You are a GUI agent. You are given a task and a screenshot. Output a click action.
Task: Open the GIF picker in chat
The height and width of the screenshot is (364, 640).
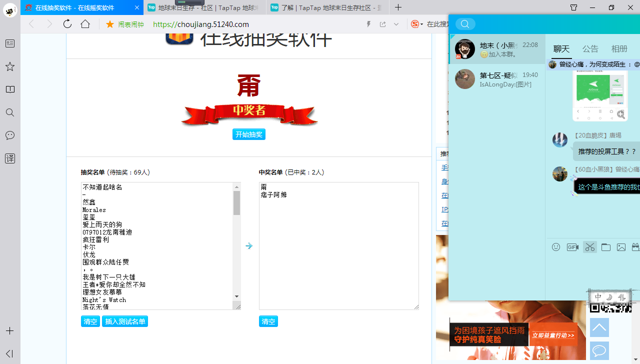572,247
